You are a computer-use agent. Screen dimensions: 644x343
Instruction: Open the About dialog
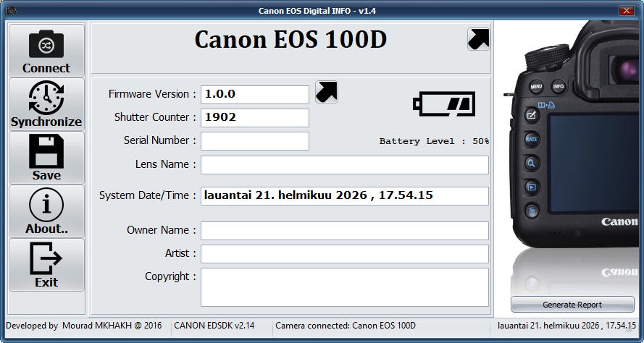(x=46, y=211)
